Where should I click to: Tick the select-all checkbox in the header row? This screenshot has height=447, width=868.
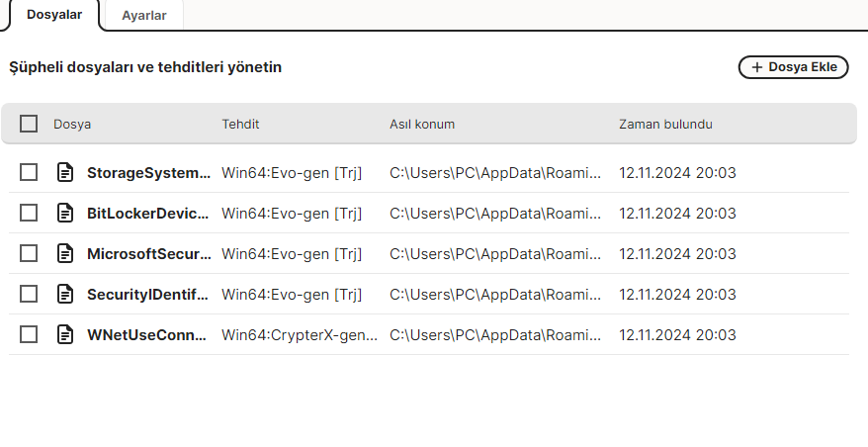click(x=29, y=124)
